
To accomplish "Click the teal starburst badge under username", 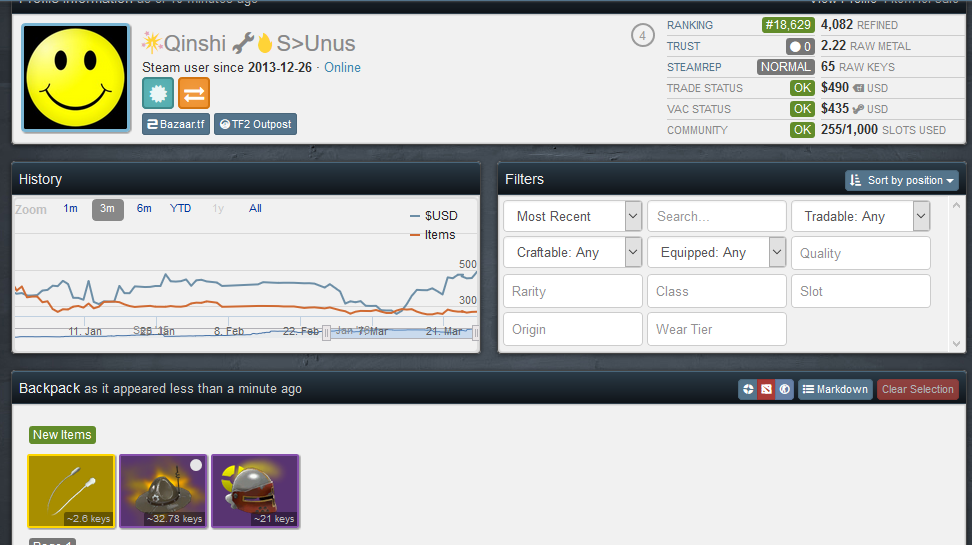I will tap(157, 93).
